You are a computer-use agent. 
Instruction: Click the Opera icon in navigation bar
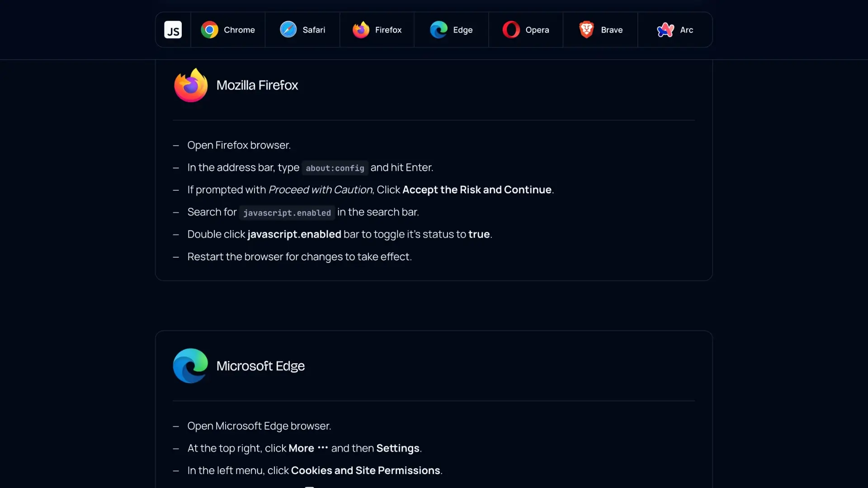click(x=511, y=30)
